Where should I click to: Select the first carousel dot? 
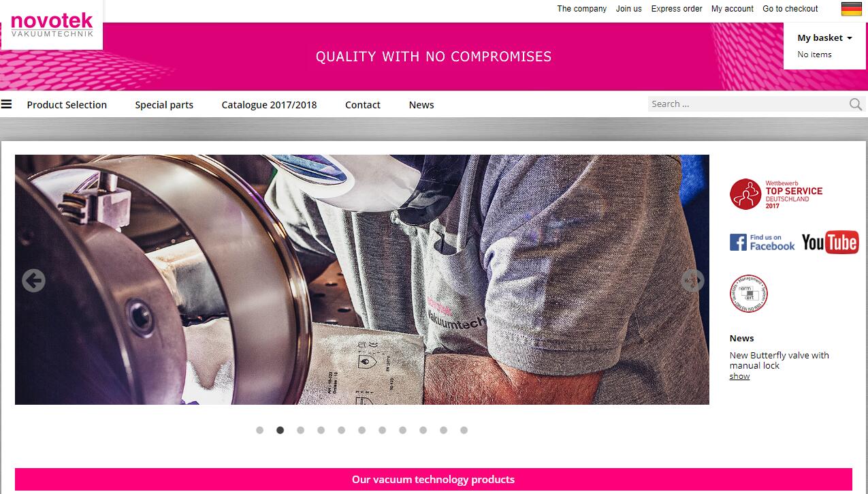click(x=259, y=430)
